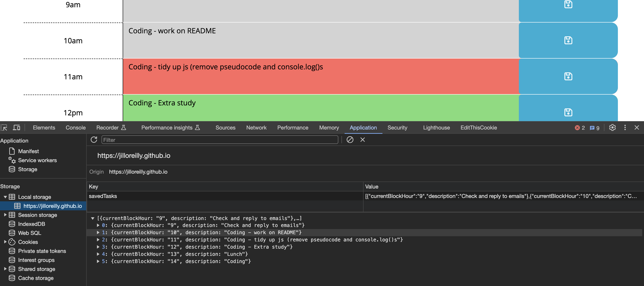Switch to the Console tab
644x286 pixels.
pos(75,128)
